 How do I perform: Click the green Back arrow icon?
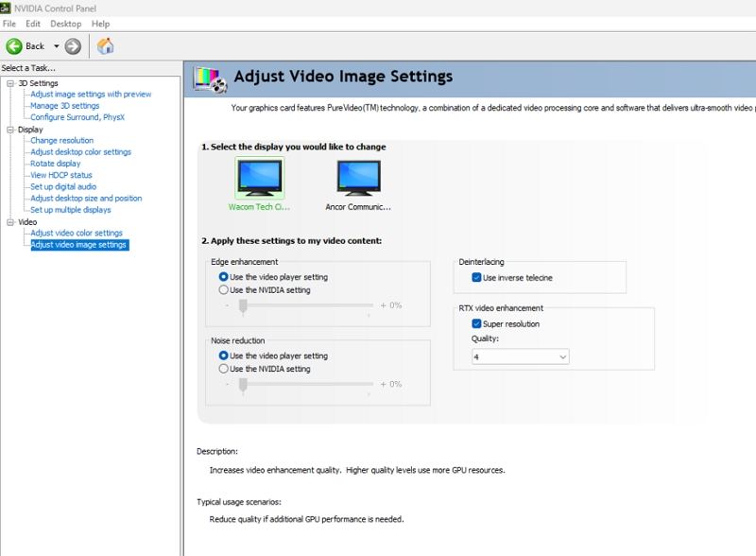(14, 46)
